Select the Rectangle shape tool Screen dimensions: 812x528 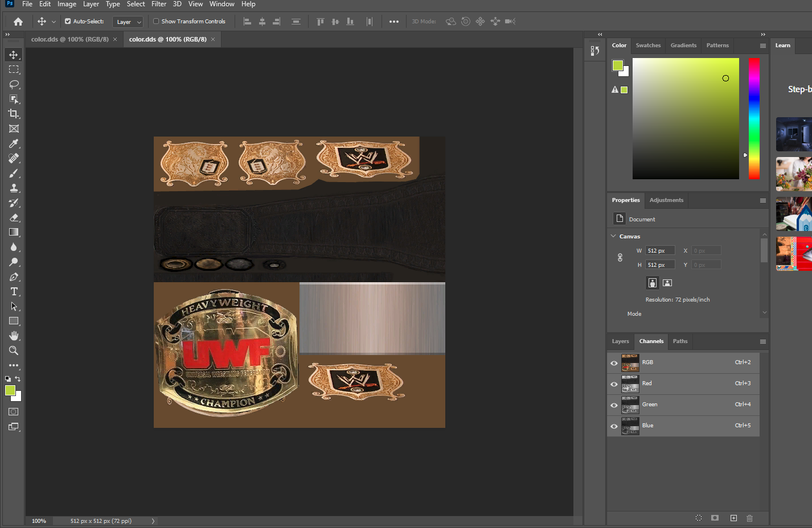click(14, 321)
